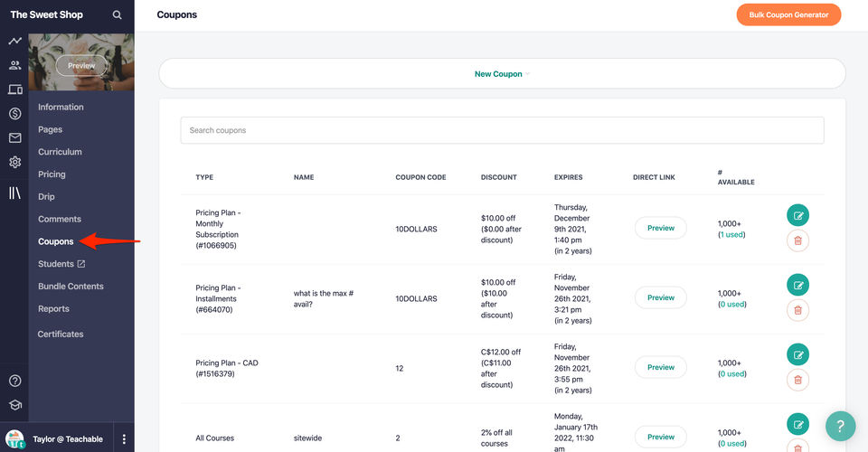Viewport: 868px width, 452px height.
Task: Open the three-dot menu beside Taylor @ Teachable
Action: click(124, 439)
